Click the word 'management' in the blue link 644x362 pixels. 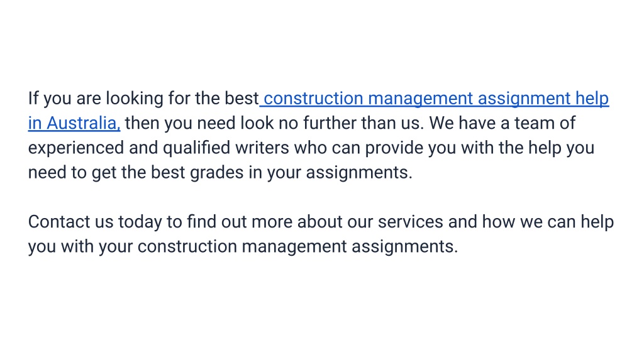tap(421, 99)
